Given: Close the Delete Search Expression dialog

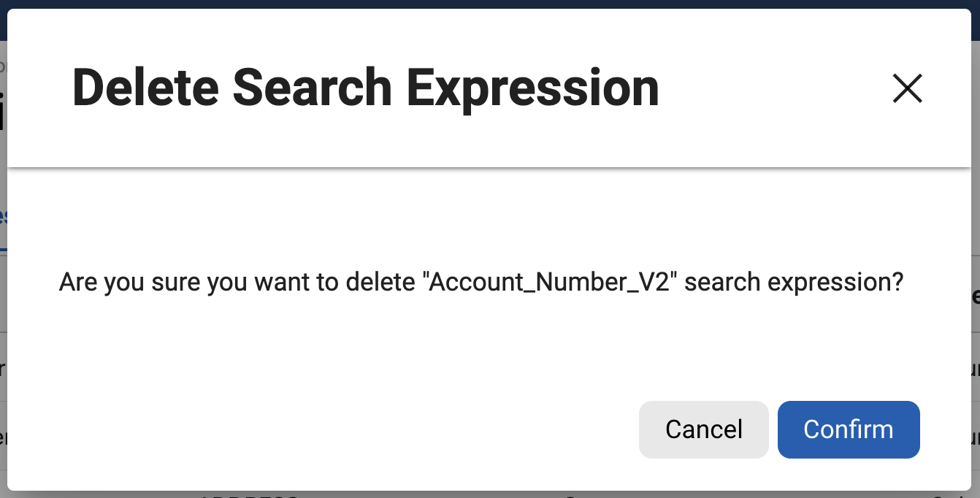Looking at the screenshot, I should [x=908, y=88].
